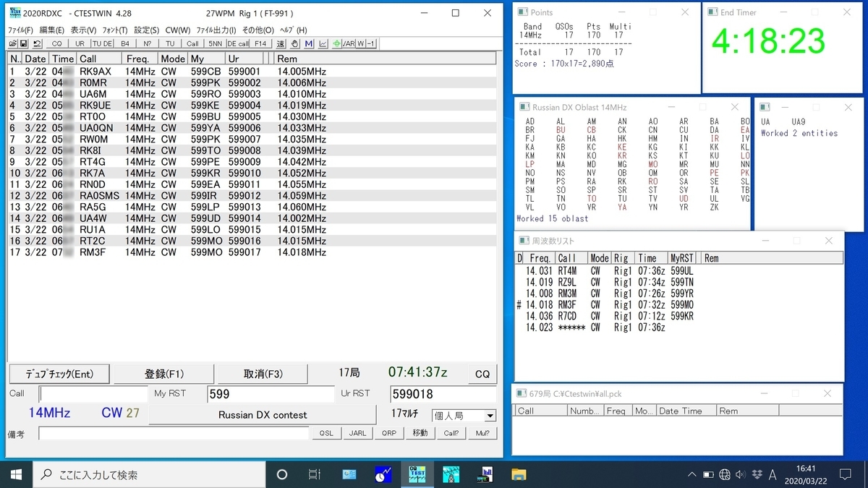The image size is (868, 488).
Task: Click the TU macro toolbar button
Action: click(170, 43)
